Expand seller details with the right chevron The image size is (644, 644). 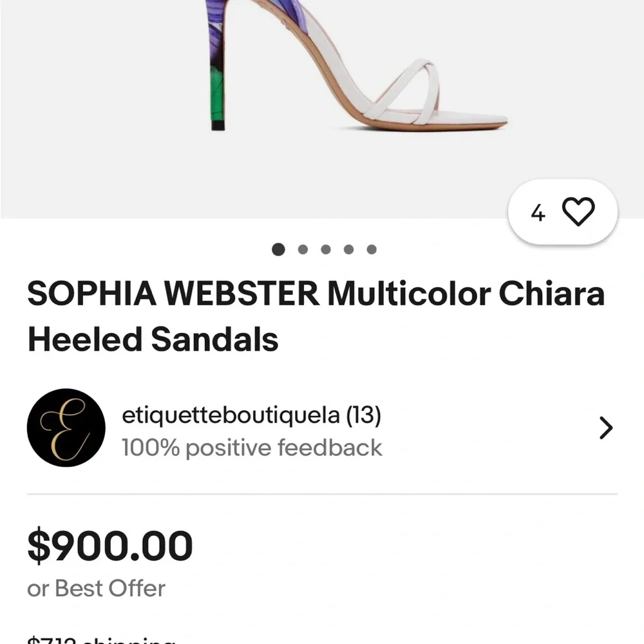[605, 428]
